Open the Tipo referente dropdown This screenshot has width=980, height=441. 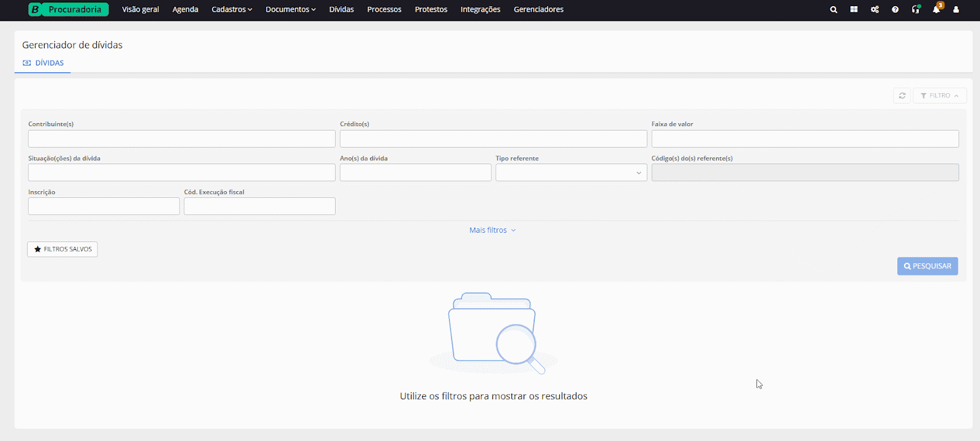coord(571,173)
